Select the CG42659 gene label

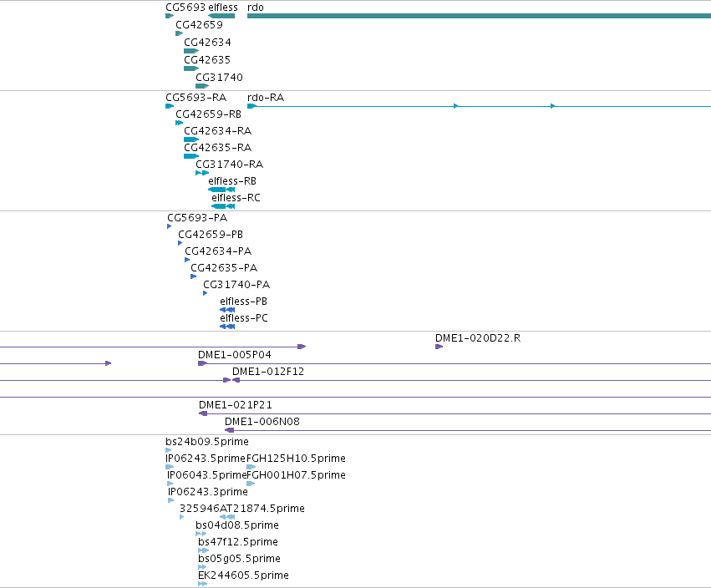[x=200, y=25]
